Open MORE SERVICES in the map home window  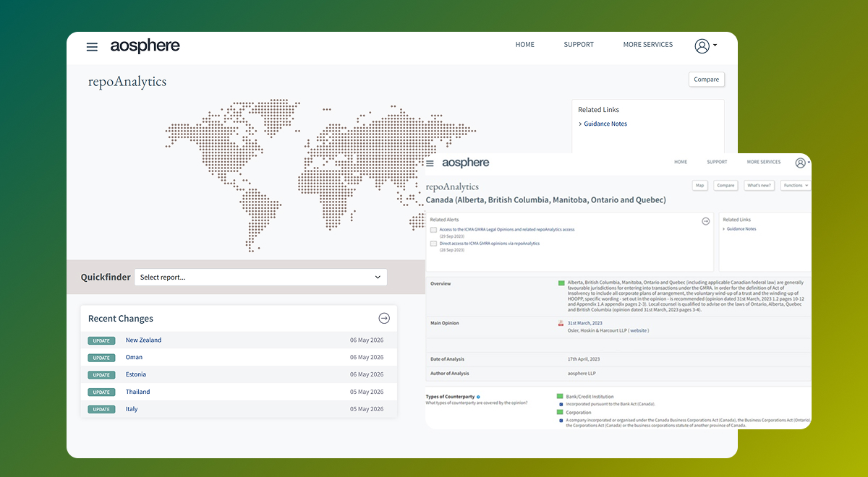(x=648, y=45)
